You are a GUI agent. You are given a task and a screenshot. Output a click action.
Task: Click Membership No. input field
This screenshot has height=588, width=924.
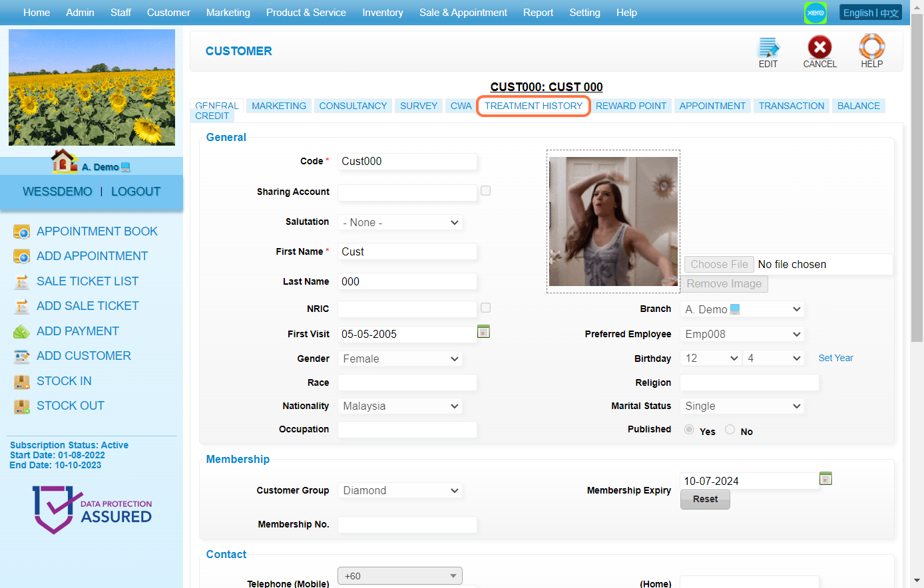pos(407,525)
